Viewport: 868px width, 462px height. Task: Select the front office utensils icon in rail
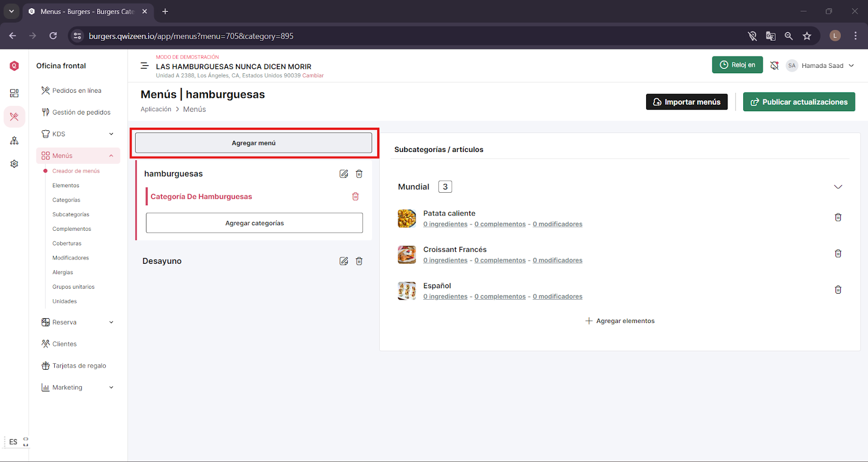point(14,117)
